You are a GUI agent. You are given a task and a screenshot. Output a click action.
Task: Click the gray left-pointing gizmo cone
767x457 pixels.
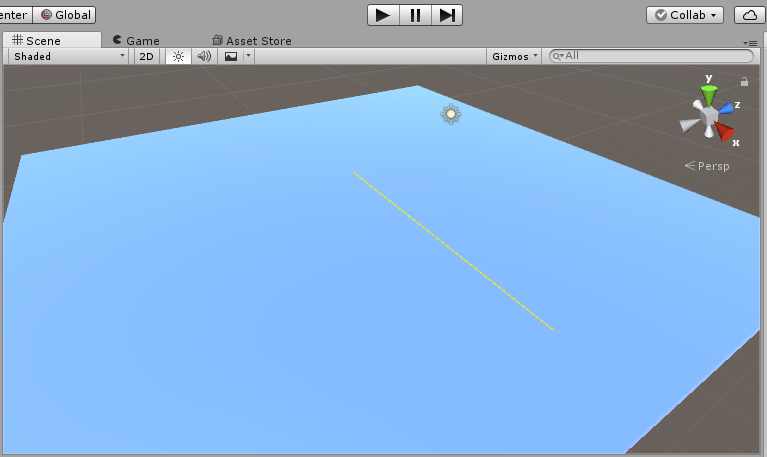point(690,125)
